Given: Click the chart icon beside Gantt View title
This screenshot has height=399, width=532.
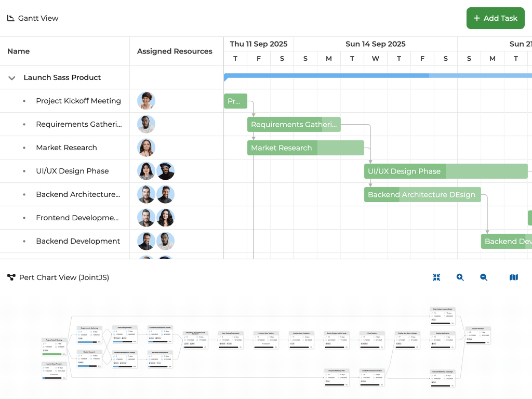Looking at the screenshot, I should (9, 18).
